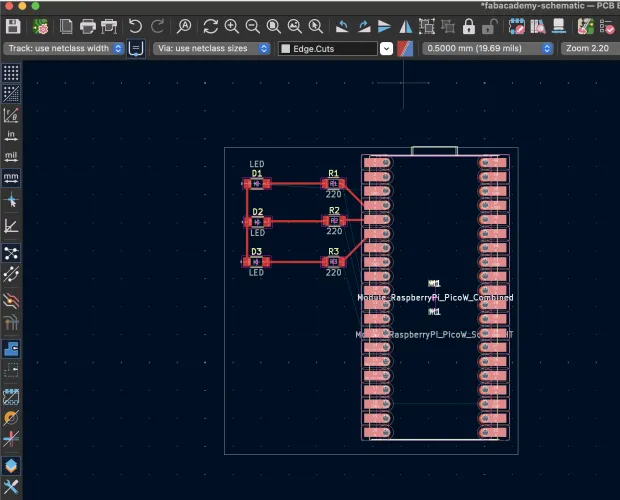The height and width of the screenshot is (500, 620).
Task: Toggle curved ratsnest lines
Action: [x=11, y=274]
